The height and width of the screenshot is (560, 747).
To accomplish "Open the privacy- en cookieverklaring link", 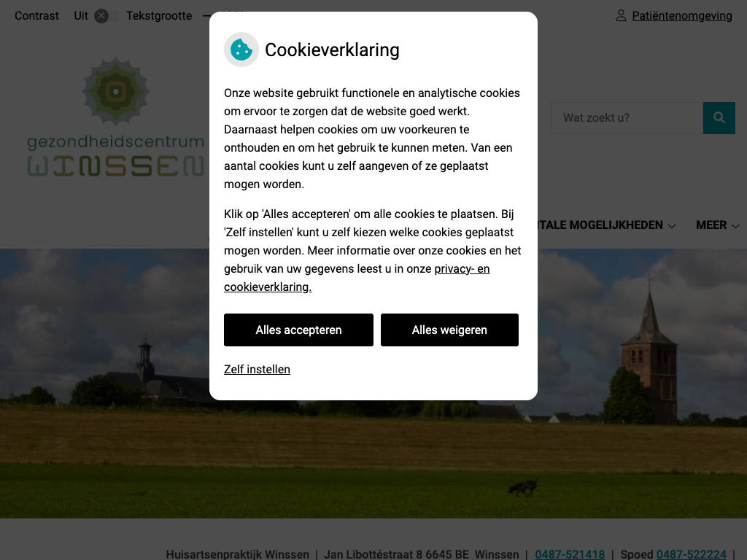I will pos(357,278).
